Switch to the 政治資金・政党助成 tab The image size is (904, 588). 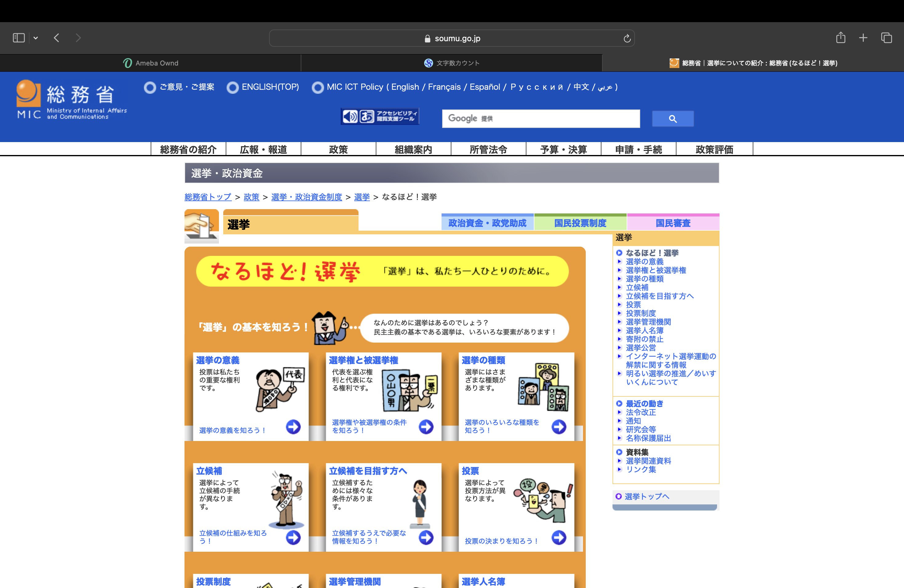tap(487, 223)
